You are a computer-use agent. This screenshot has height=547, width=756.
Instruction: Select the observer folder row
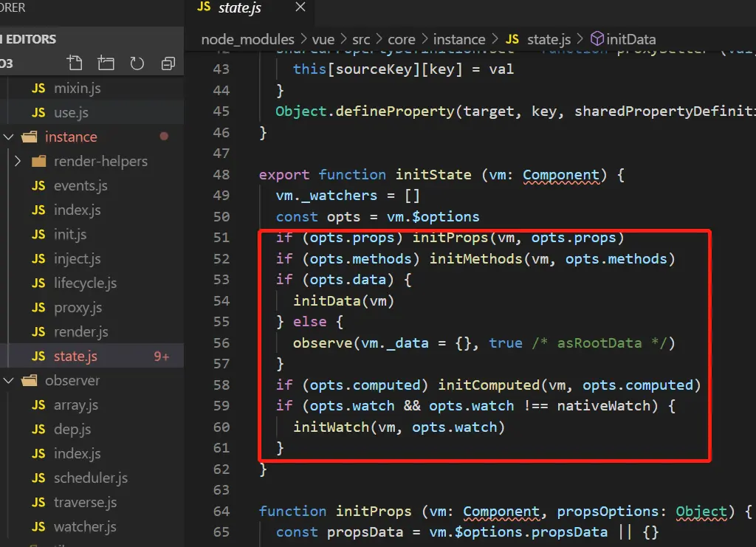pyautogui.click(x=92, y=380)
